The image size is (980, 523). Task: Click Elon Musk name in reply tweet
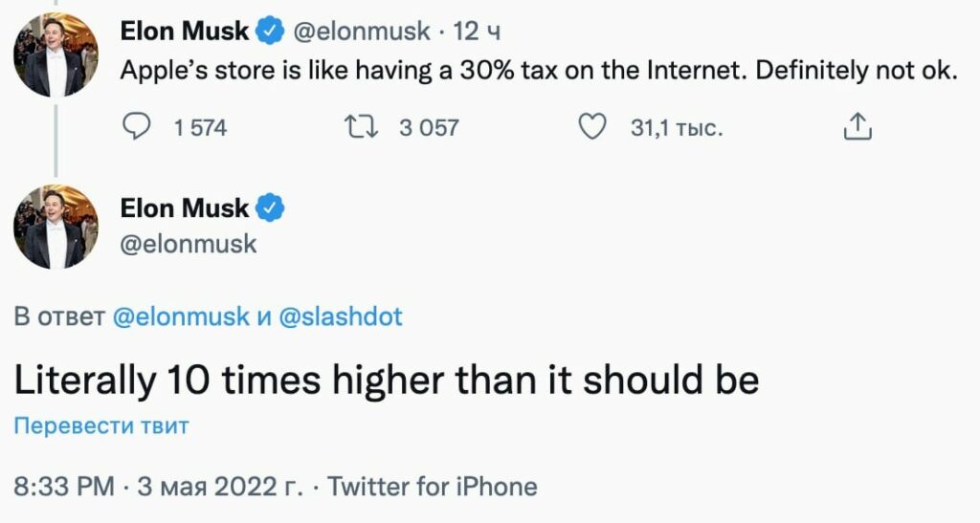(x=184, y=207)
